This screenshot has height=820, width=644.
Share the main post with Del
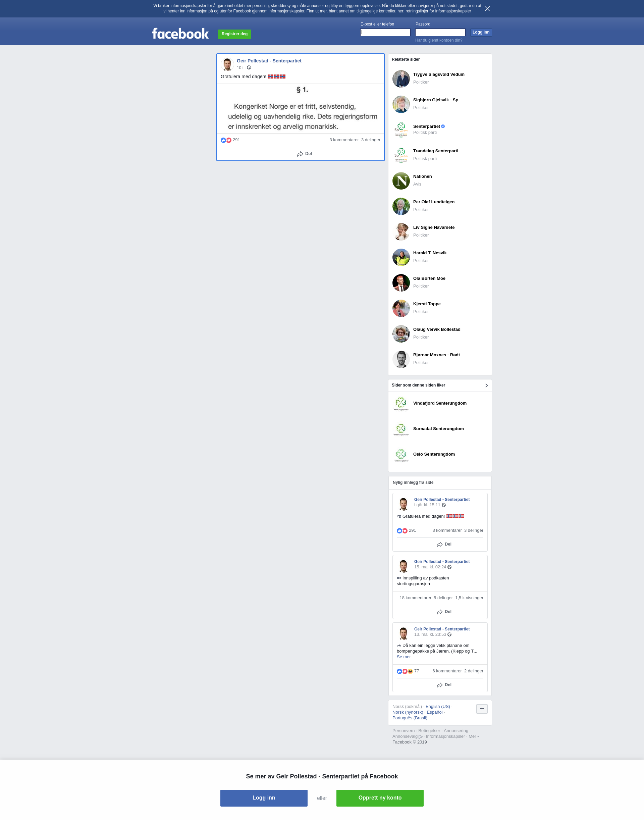(x=304, y=154)
